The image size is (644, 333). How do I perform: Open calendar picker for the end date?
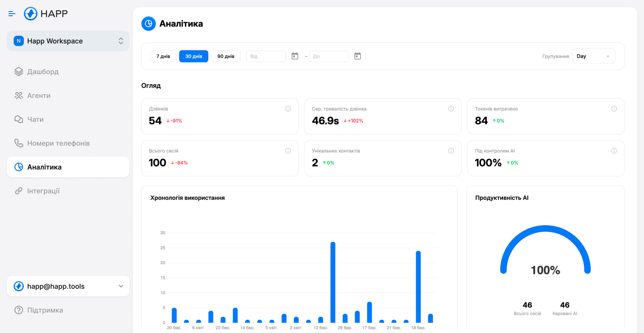tap(357, 56)
